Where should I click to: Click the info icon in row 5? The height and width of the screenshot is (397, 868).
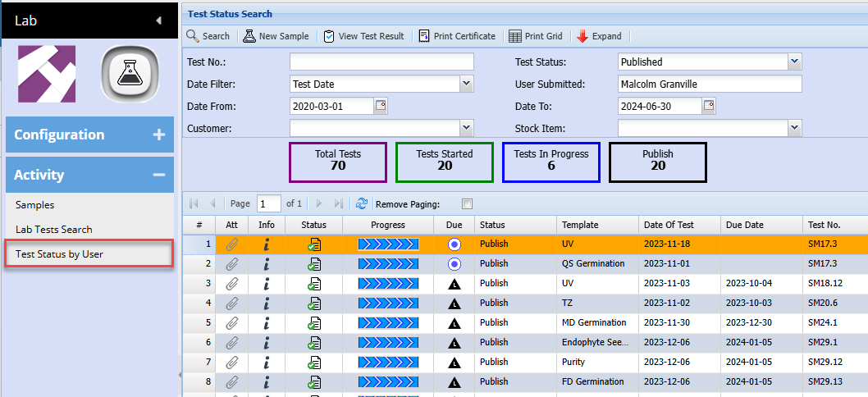(x=266, y=323)
